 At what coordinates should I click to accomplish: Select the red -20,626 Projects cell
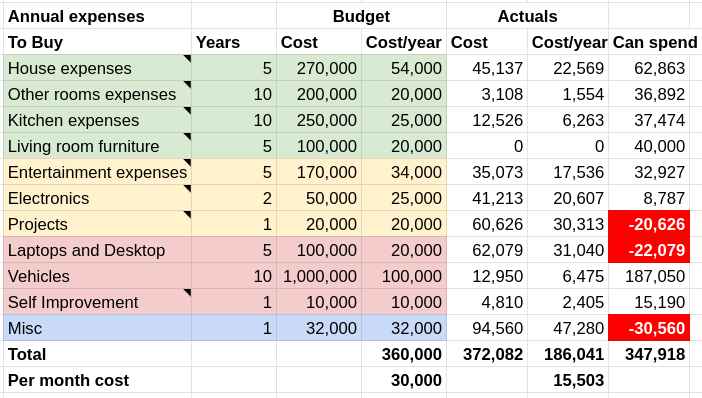649,224
